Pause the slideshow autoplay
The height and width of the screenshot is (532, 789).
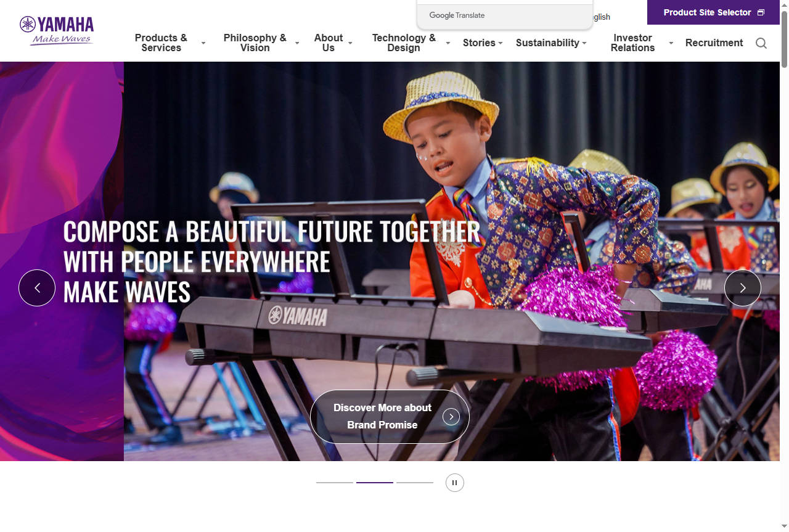455,483
